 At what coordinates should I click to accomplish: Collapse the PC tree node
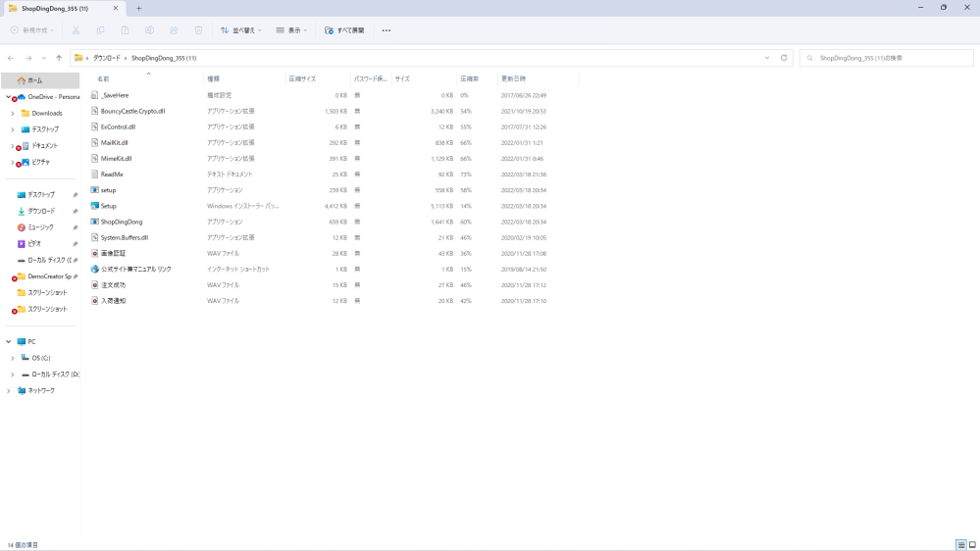tap(9, 342)
